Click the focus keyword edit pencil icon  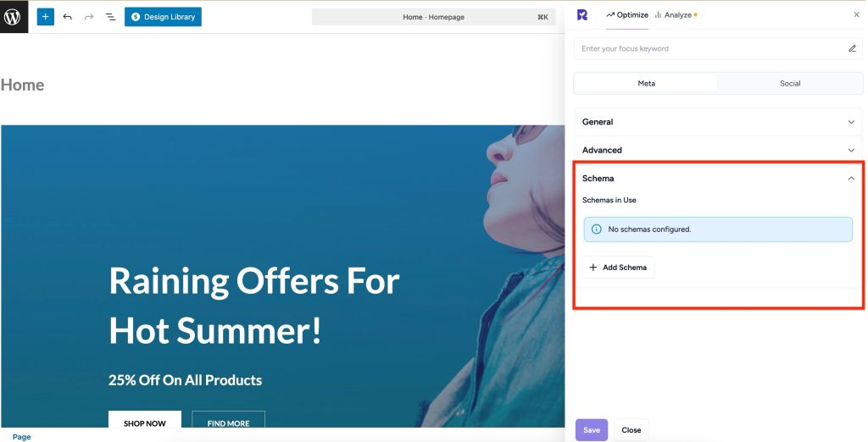point(852,49)
